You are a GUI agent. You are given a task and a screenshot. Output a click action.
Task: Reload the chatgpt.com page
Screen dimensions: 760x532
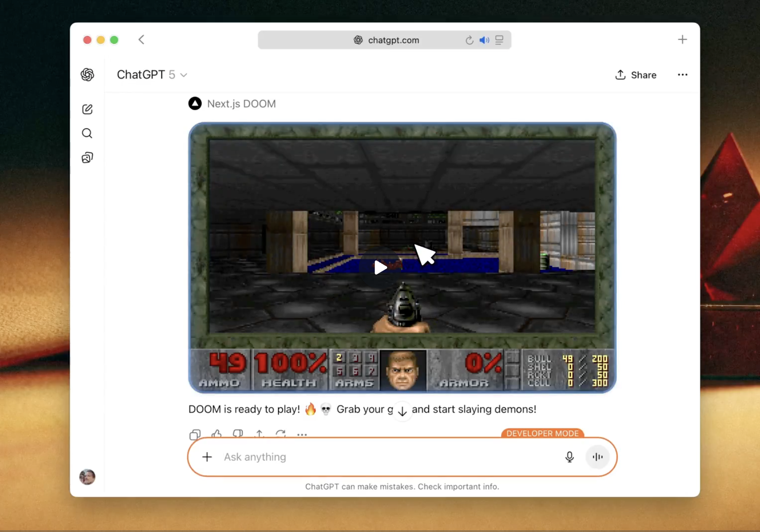pyautogui.click(x=469, y=40)
